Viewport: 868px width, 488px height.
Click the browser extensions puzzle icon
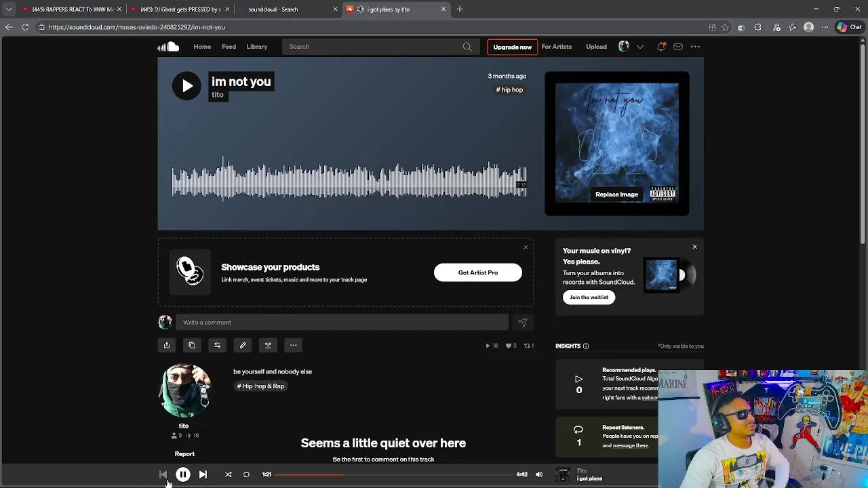[757, 27]
